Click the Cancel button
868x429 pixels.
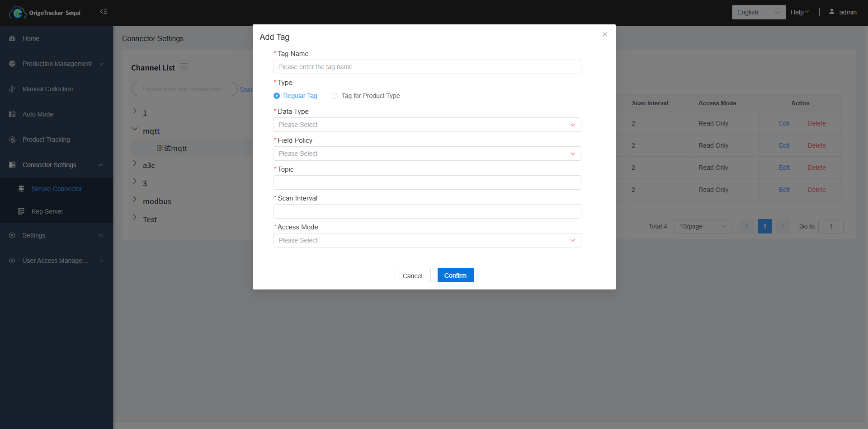pyautogui.click(x=412, y=275)
